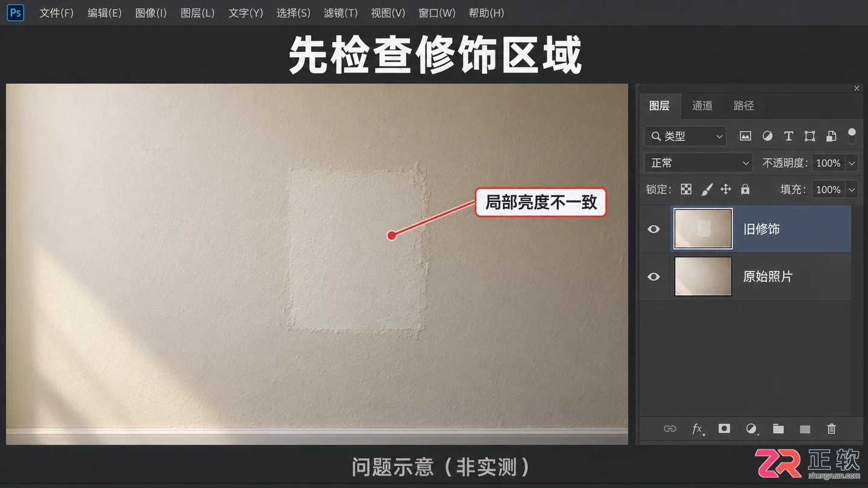Open the 图层(L) menu
The width and height of the screenshot is (868, 488).
coord(198,13)
